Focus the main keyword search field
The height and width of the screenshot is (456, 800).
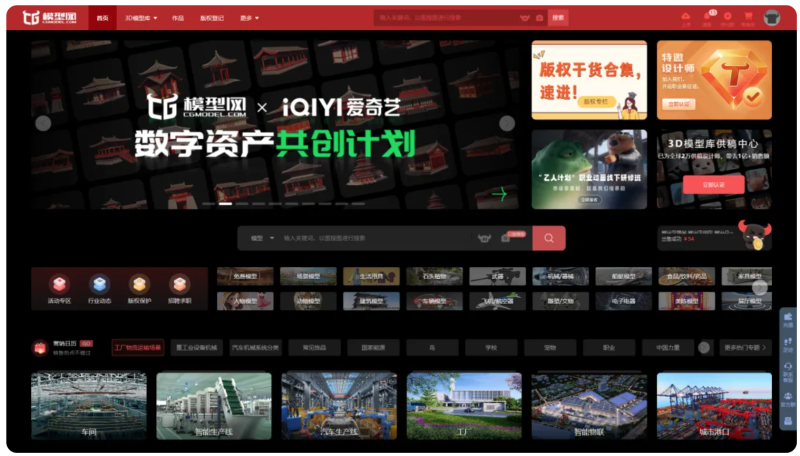(375, 238)
